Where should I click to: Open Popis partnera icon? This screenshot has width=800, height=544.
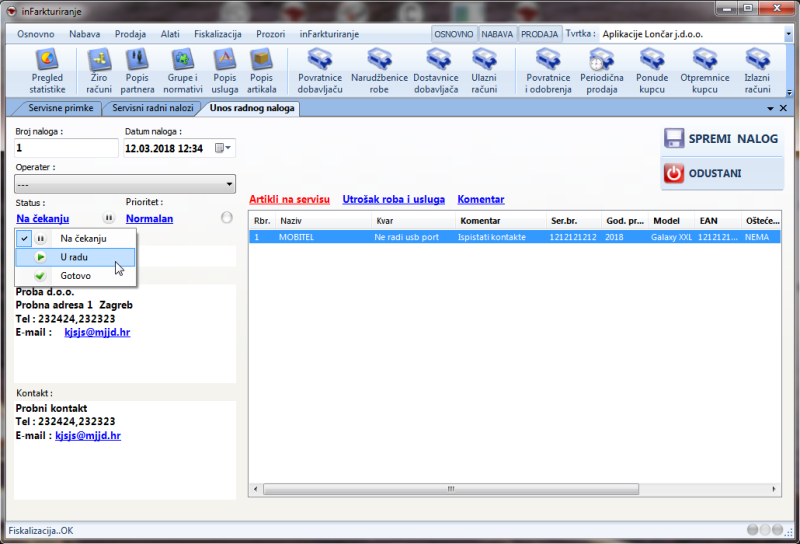140,70
